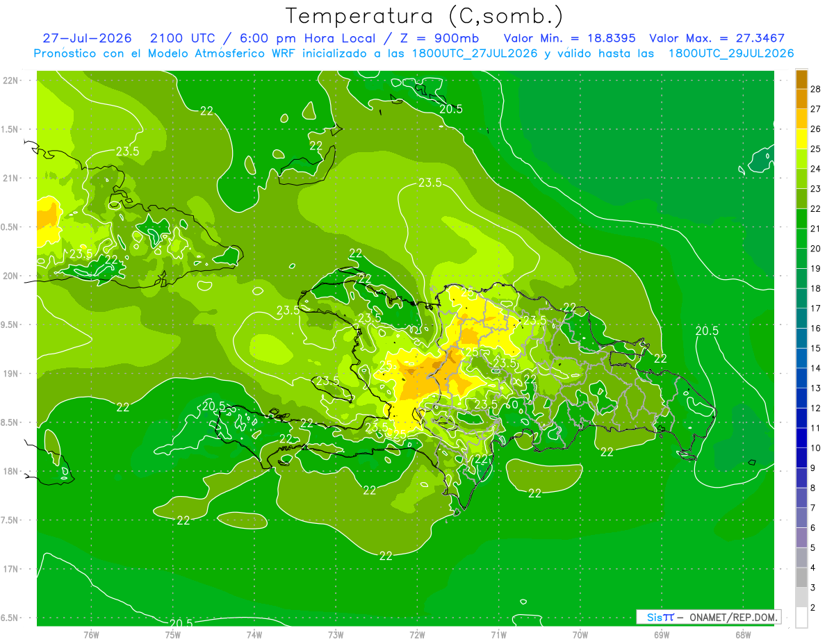Click the legend value "19"

pos(816,268)
